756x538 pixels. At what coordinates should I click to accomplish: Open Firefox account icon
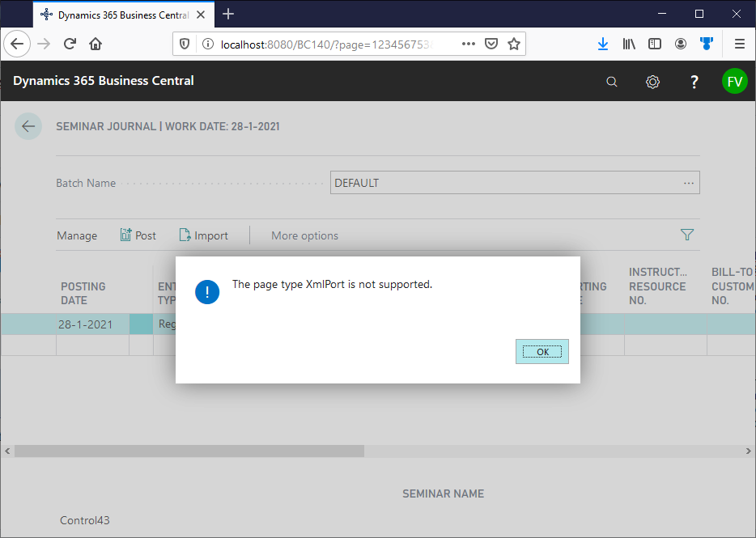point(680,44)
